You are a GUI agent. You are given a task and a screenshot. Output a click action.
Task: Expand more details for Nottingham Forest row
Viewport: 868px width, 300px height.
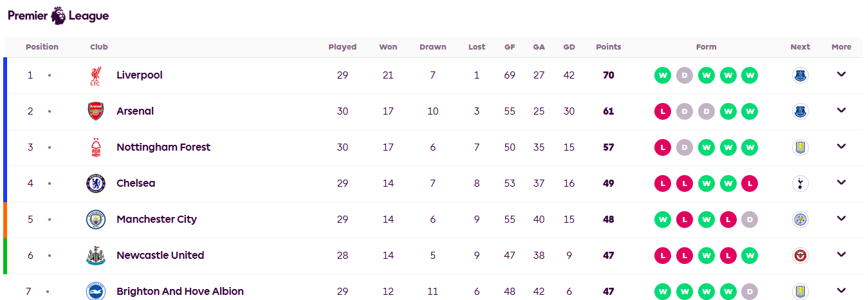pyautogui.click(x=841, y=146)
